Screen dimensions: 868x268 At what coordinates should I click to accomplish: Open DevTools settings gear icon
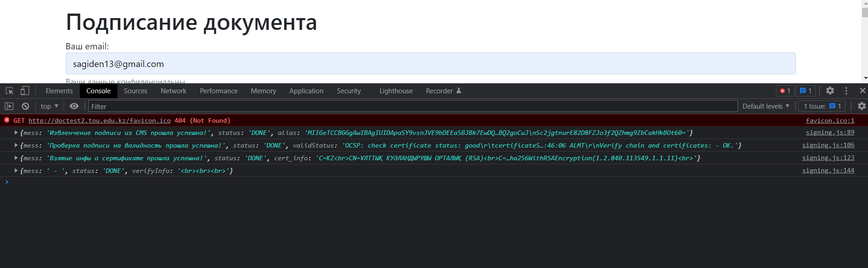point(830,91)
